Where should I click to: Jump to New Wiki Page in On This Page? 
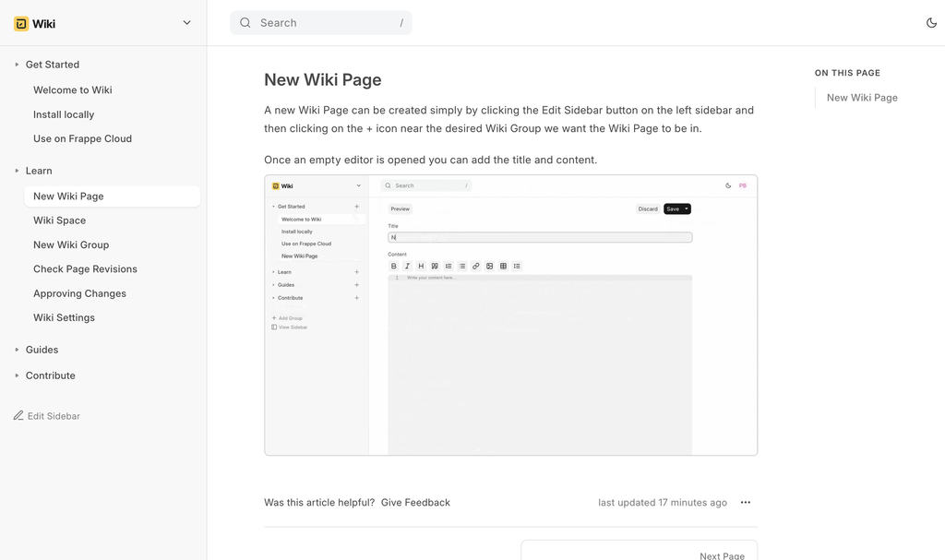click(x=862, y=98)
